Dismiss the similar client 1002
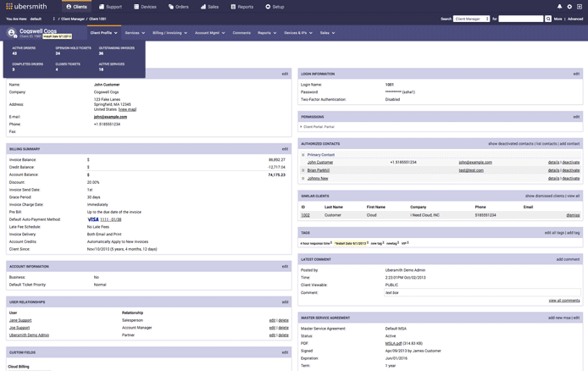The width and height of the screenshot is (588, 371). (x=573, y=215)
